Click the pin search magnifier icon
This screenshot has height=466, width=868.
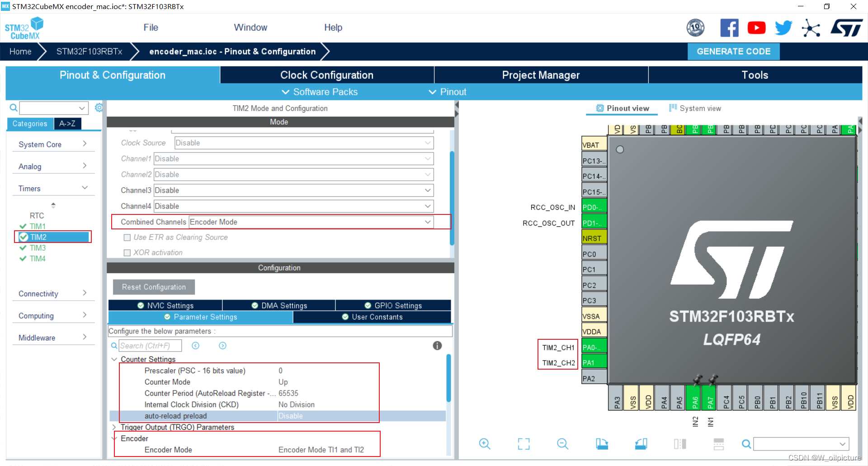(746, 444)
